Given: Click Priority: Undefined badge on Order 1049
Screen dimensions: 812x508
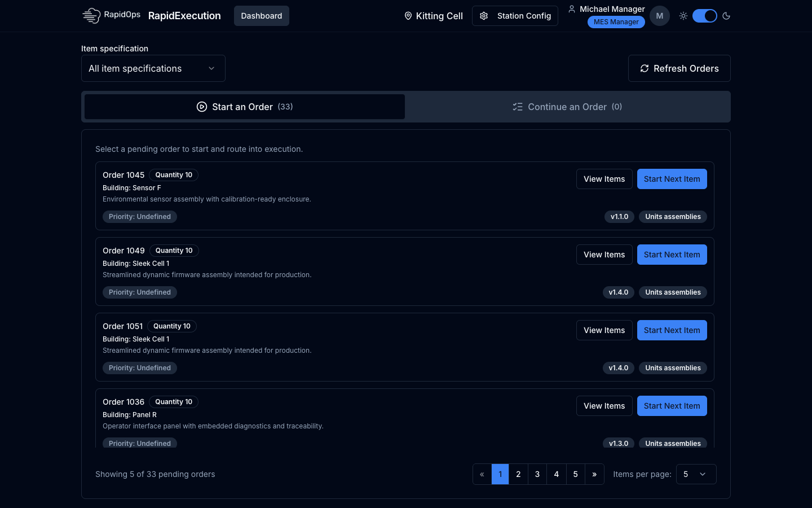Looking at the screenshot, I should coord(140,292).
